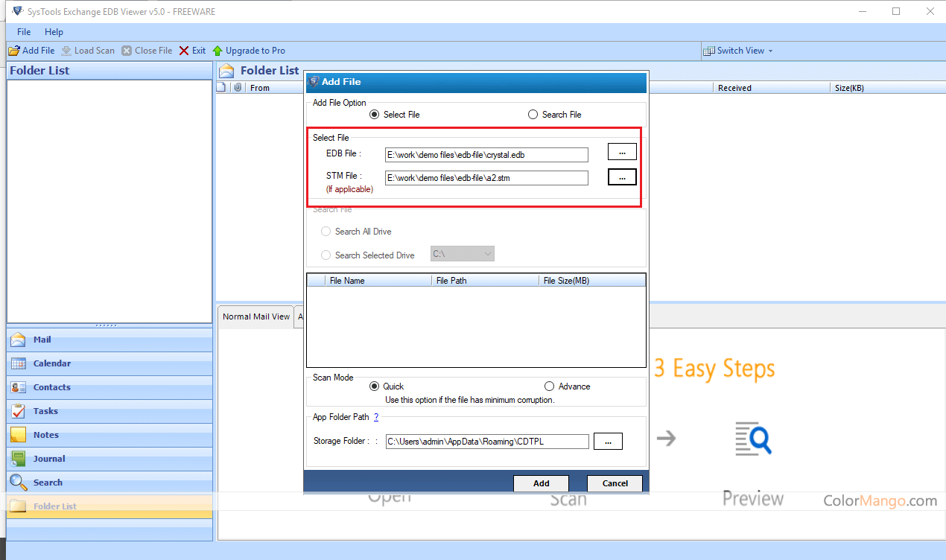
Task: Open the Journal section in sidebar
Action: tap(48, 459)
